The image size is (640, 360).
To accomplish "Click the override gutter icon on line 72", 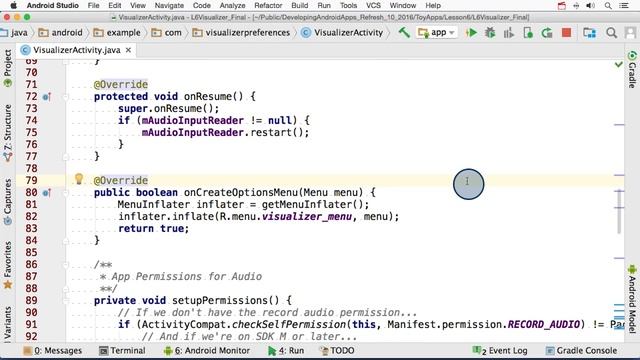I will point(47,97).
